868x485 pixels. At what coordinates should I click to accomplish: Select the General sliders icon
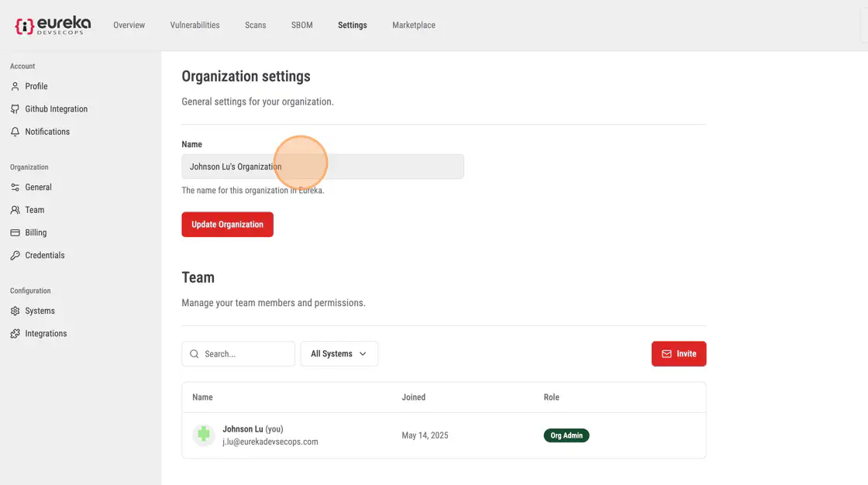tap(15, 187)
